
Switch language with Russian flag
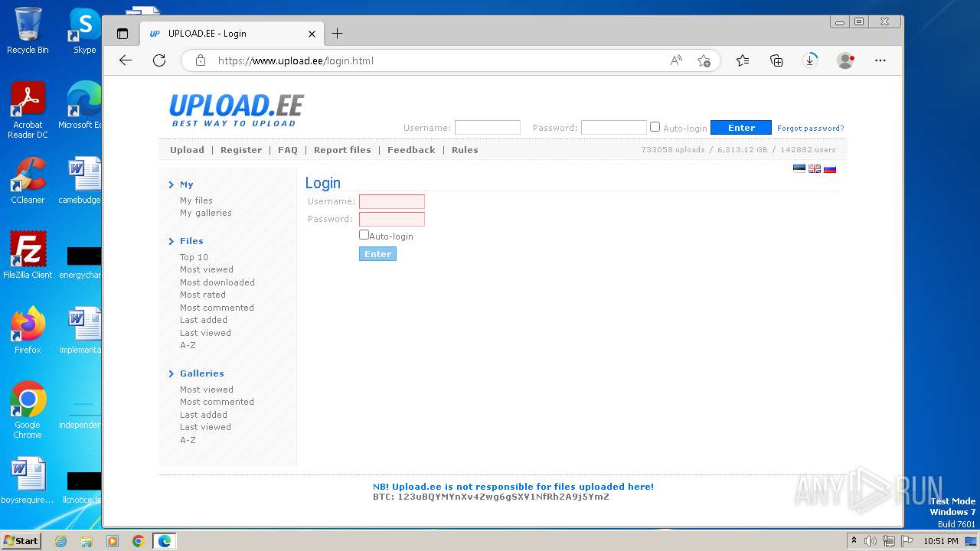click(x=830, y=169)
